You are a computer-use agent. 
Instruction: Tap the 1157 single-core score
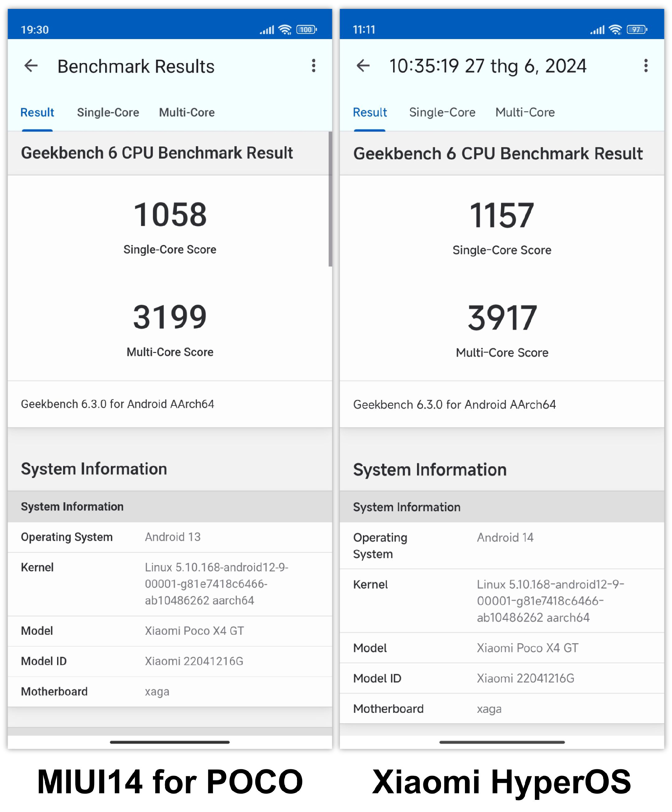coord(502,215)
